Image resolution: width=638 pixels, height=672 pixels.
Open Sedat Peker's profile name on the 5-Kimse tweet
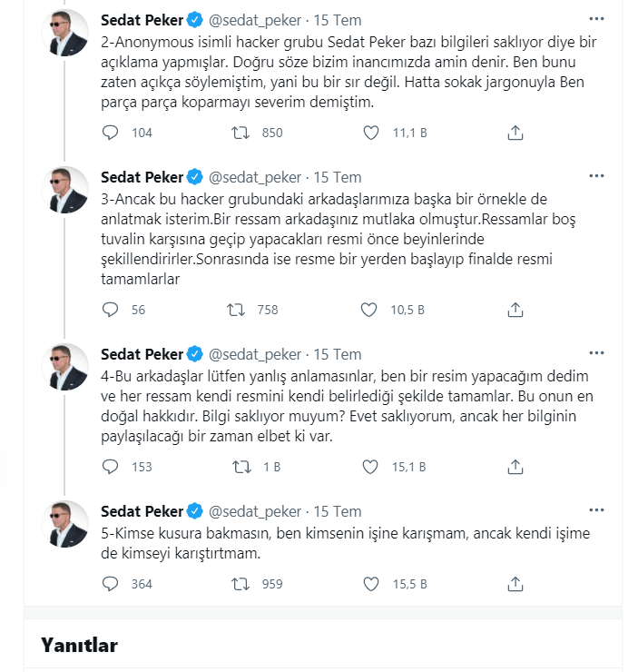click(142, 510)
